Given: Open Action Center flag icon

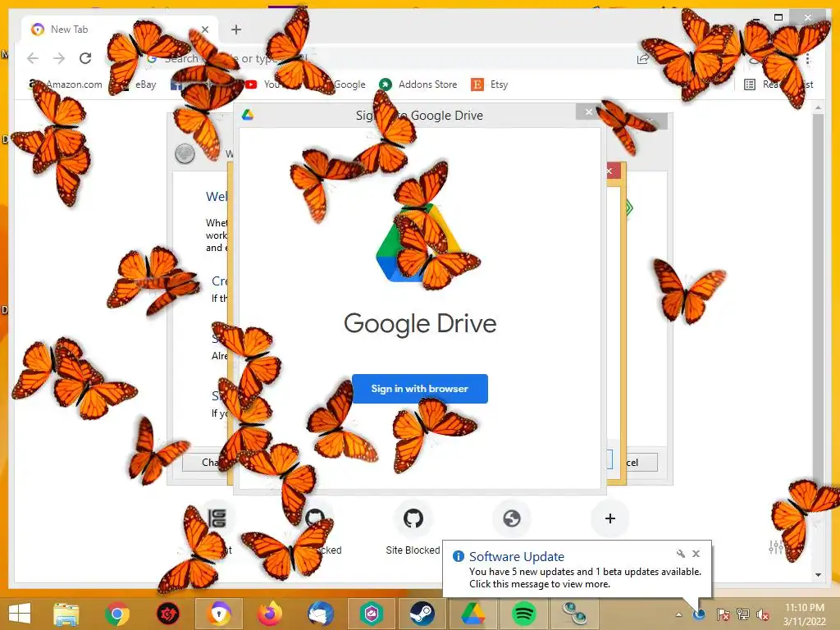Looking at the screenshot, I should (x=723, y=614).
